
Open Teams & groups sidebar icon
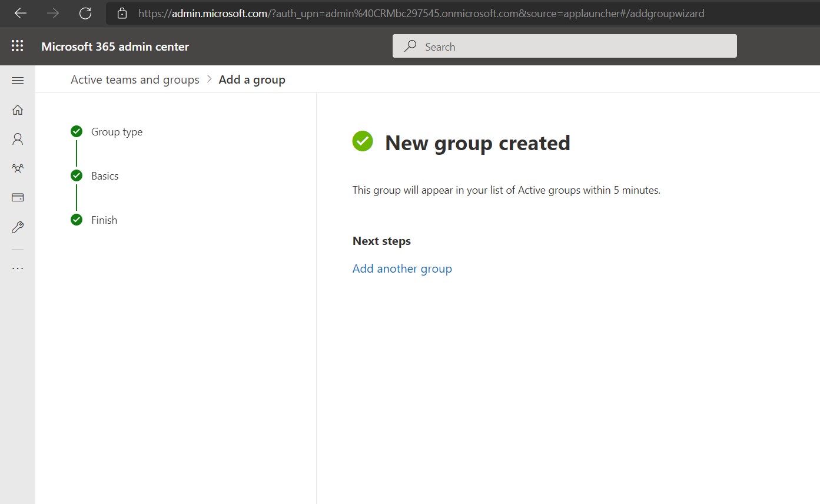(18, 168)
